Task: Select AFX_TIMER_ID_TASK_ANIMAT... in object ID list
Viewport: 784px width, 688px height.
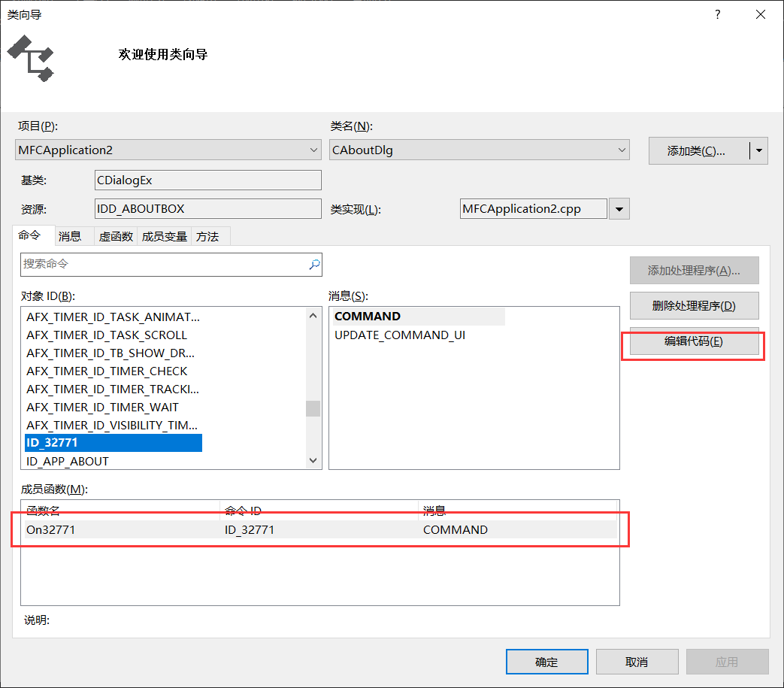Action: click(x=113, y=317)
